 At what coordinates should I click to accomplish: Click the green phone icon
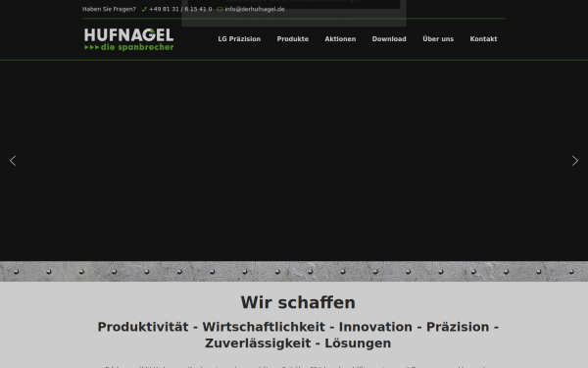coord(144,9)
